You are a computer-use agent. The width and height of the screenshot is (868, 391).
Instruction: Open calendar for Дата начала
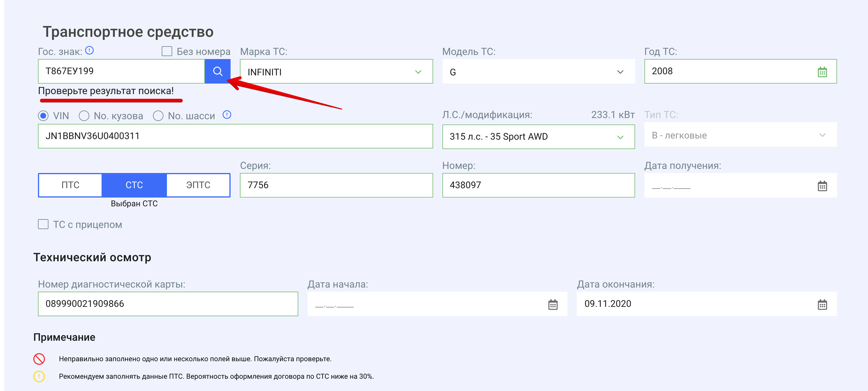pos(552,305)
